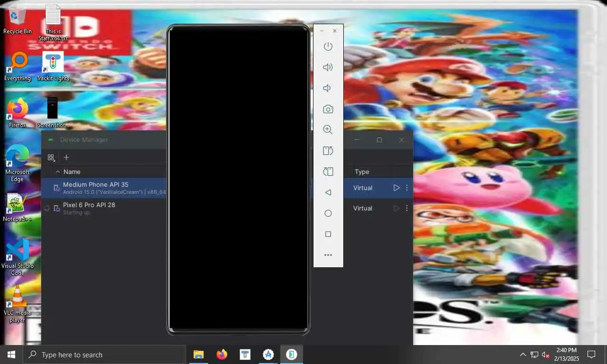This screenshot has width=607, height=364.
Task: Start Medium Phone API 35 play icon
Action: click(x=396, y=188)
